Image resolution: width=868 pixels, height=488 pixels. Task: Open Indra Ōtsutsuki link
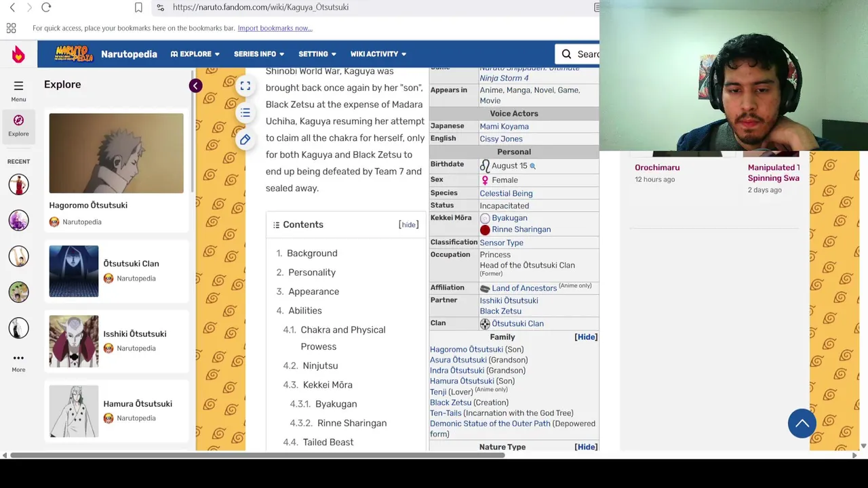(x=457, y=371)
